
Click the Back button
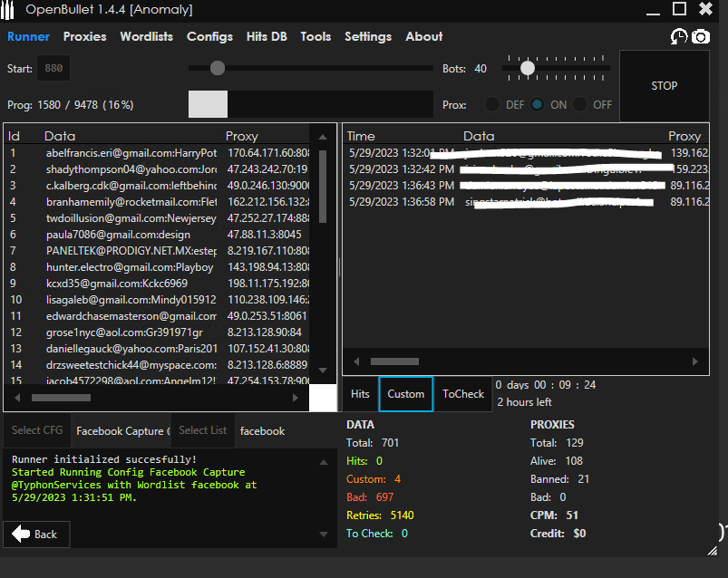click(x=36, y=534)
